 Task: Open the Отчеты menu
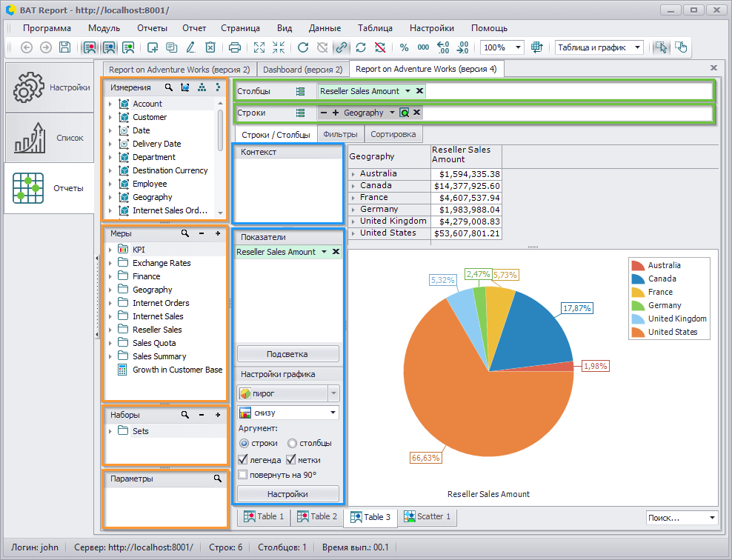152,28
